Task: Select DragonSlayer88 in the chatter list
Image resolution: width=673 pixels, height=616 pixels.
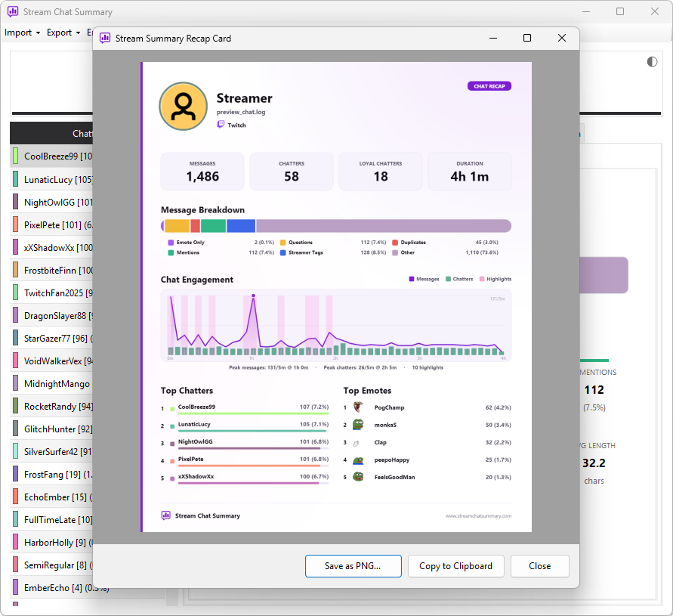Action: 51,316
